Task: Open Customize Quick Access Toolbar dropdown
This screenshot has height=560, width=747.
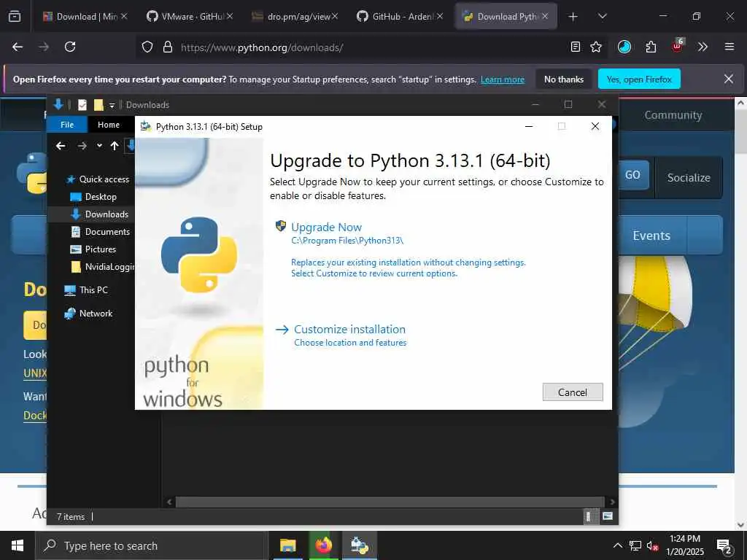Action: click(112, 105)
